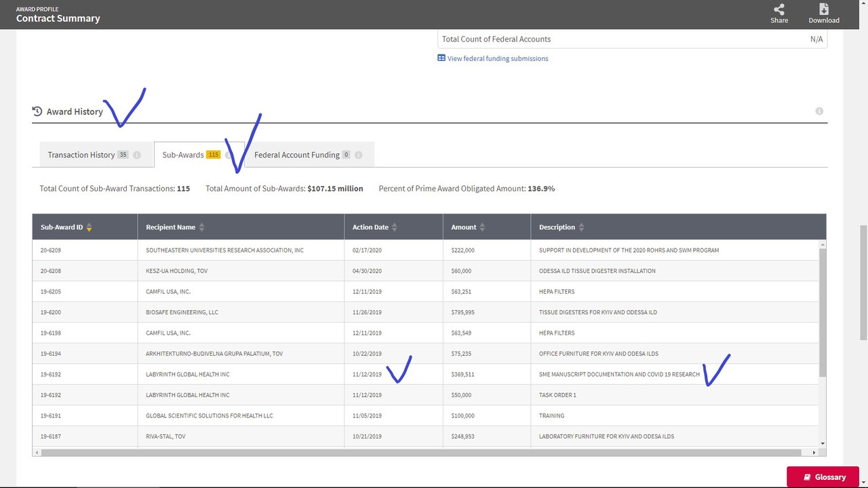
Task: Click amount $75,235
Action: 461,354
